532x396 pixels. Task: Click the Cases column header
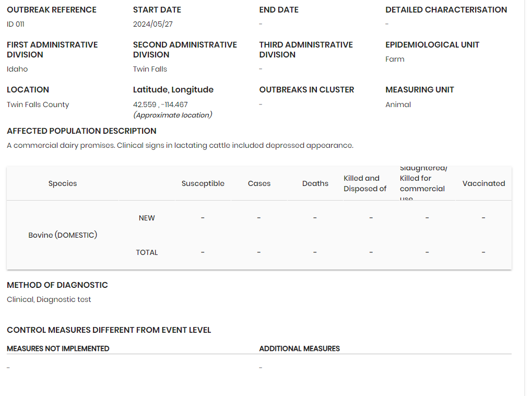(x=259, y=183)
